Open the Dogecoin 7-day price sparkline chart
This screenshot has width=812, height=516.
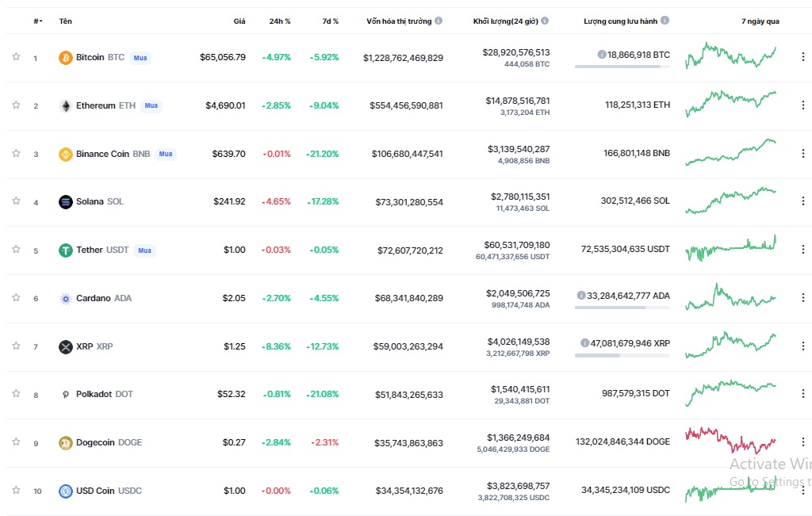730,441
